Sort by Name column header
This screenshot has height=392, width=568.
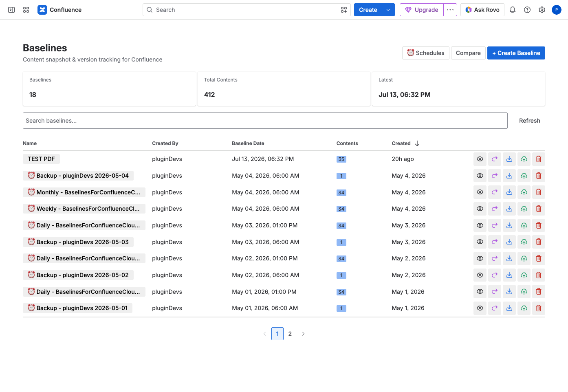[30, 143]
